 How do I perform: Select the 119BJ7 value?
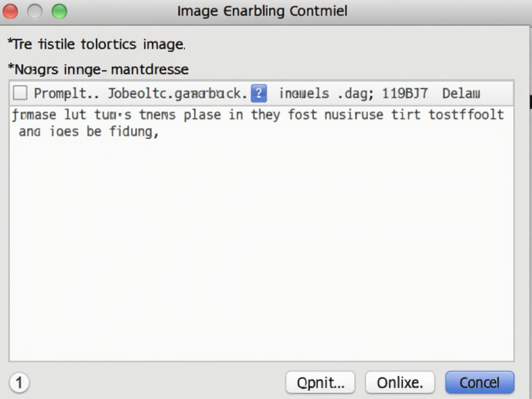405,94
